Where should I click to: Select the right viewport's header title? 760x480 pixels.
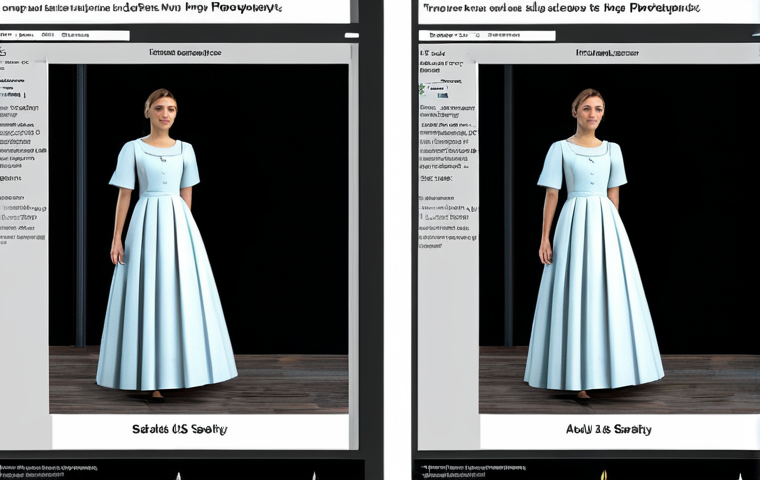609,52
